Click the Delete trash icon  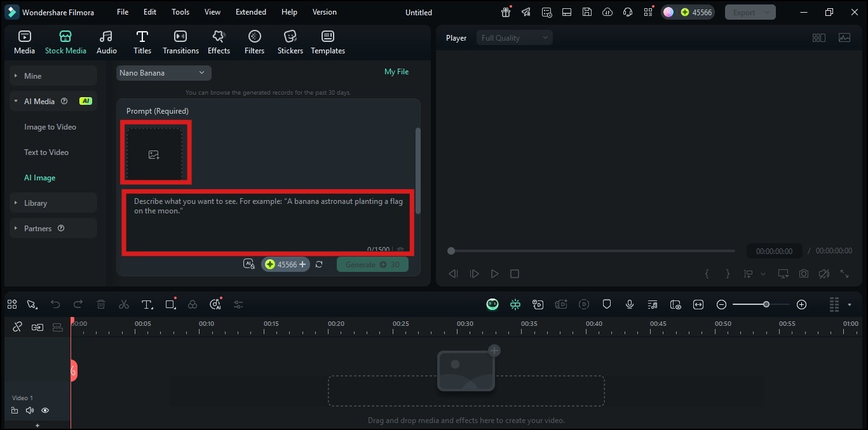point(101,304)
